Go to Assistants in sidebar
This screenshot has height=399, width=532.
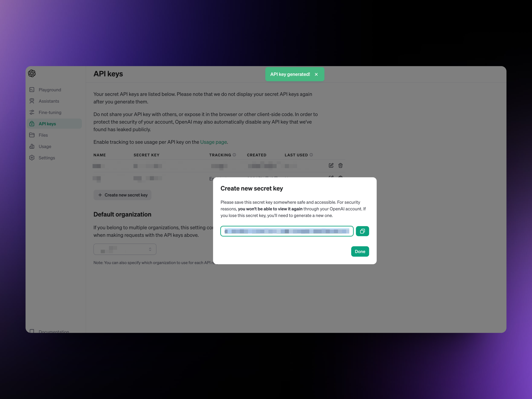pos(49,101)
